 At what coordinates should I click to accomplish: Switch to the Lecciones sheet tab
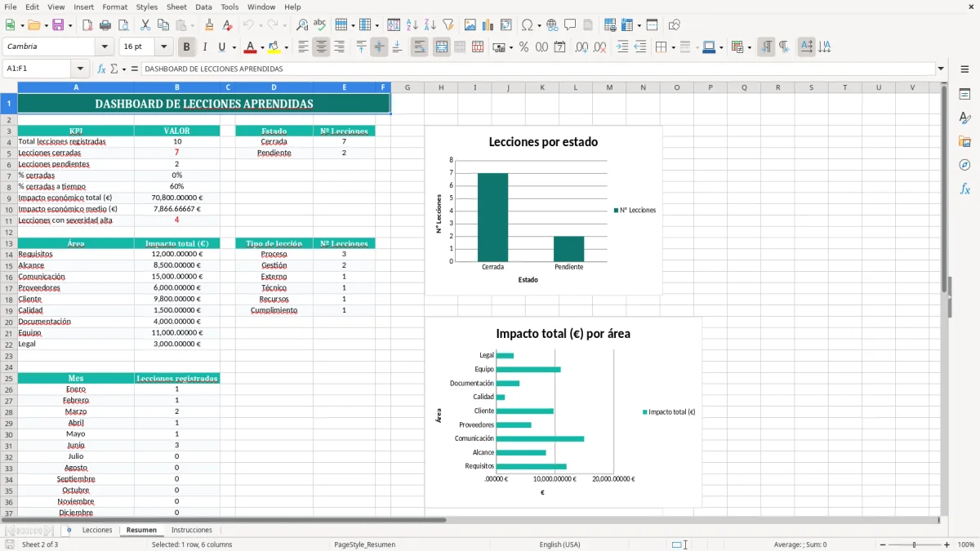click(x=97, y=530)
